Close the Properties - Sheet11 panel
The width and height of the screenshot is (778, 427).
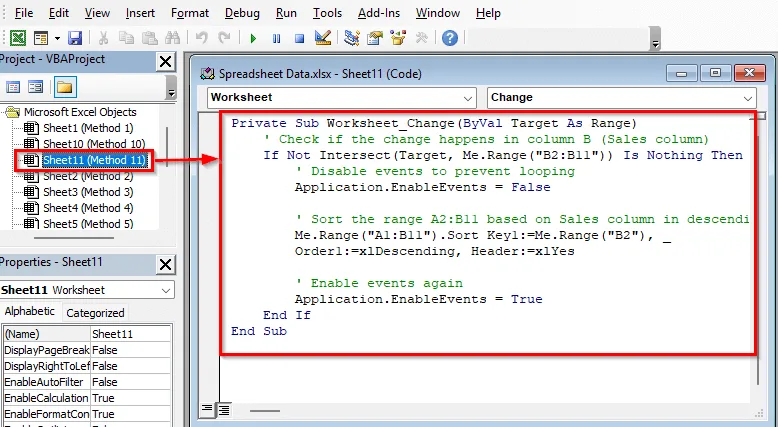click(x=165, y=265)
